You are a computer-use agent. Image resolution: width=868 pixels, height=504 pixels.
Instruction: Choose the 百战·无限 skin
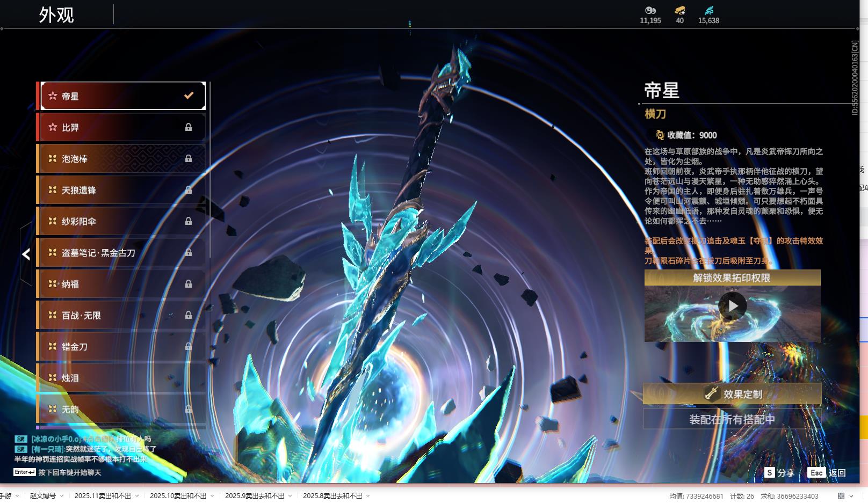coord(121,315)
